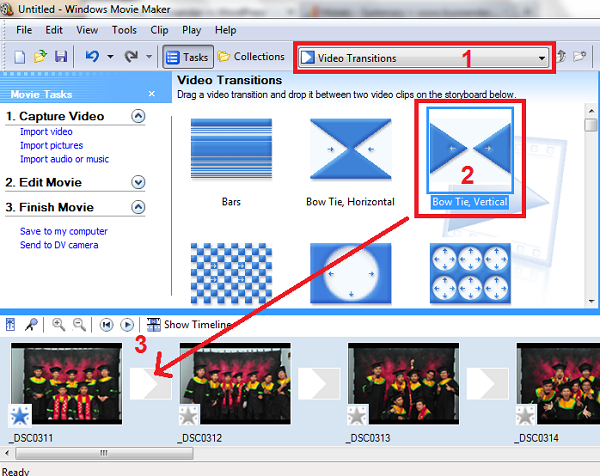Click the Undo arrow icon
The image size is (600, 476).
92,57
